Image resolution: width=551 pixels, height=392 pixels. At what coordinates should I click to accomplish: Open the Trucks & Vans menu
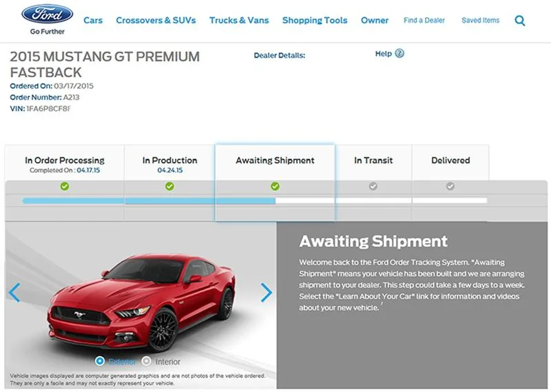coord(239,21)
